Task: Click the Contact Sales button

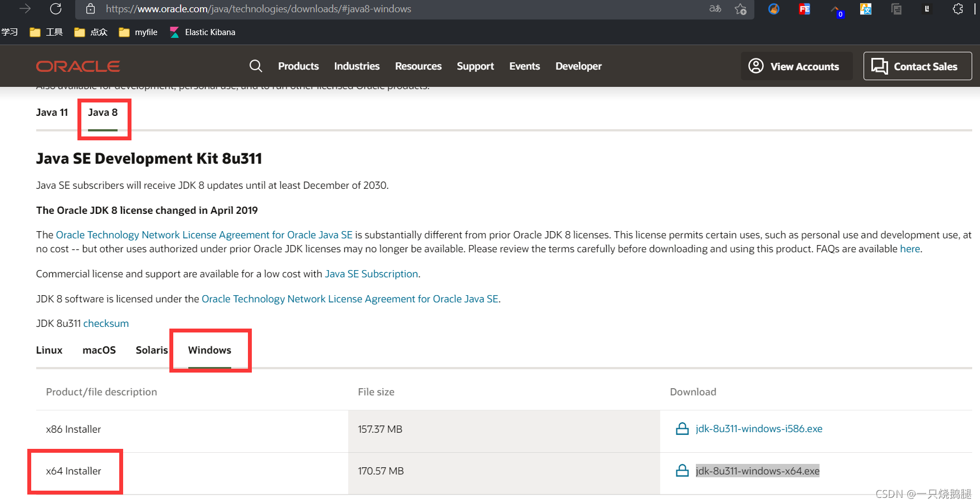Action: click(918, 66)
